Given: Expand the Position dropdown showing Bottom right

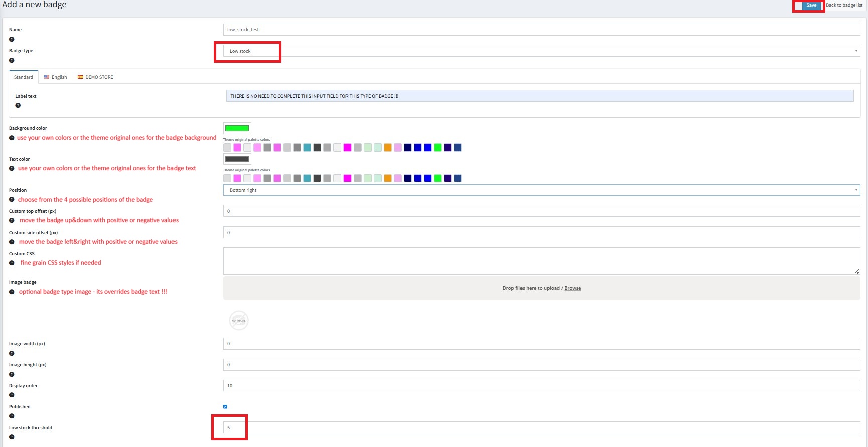Looking at the screenshot, I should tap(542, 190).
